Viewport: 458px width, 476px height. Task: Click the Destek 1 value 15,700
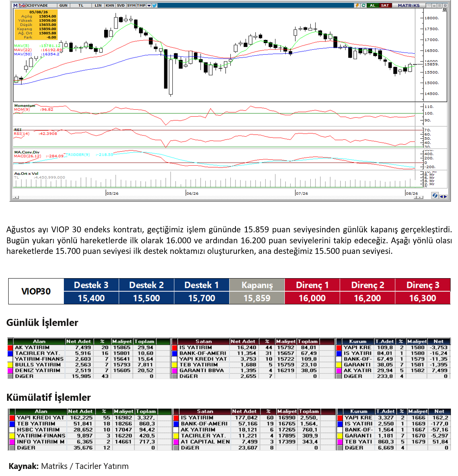point(202,298)
